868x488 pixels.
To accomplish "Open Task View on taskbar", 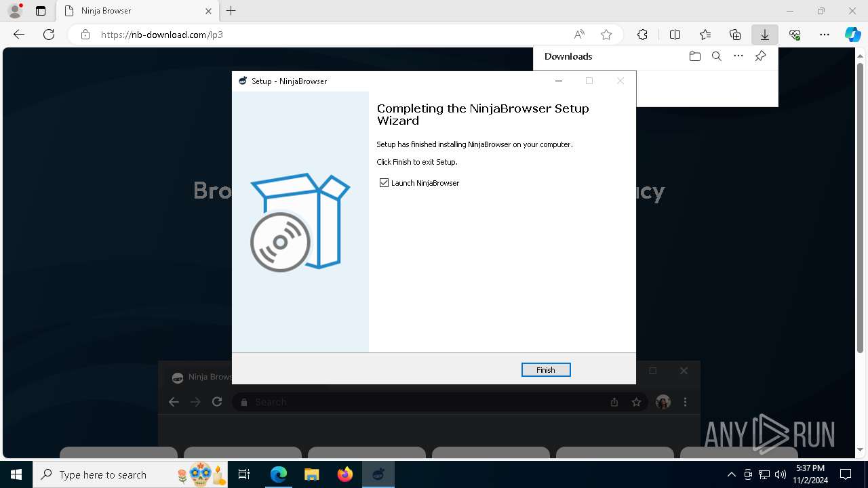I will click(245, 474).
